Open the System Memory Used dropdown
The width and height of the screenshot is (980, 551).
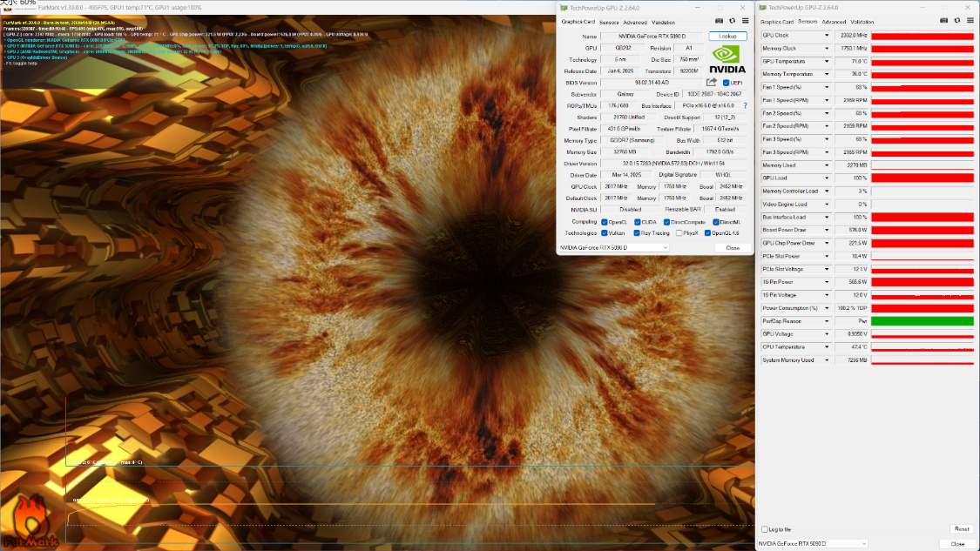point(827,359)
